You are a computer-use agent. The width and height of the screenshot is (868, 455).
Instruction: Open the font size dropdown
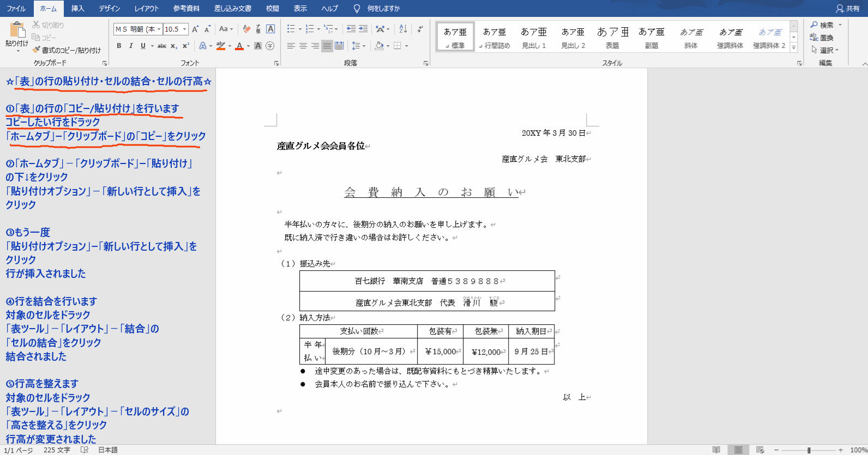click(185, 29)
